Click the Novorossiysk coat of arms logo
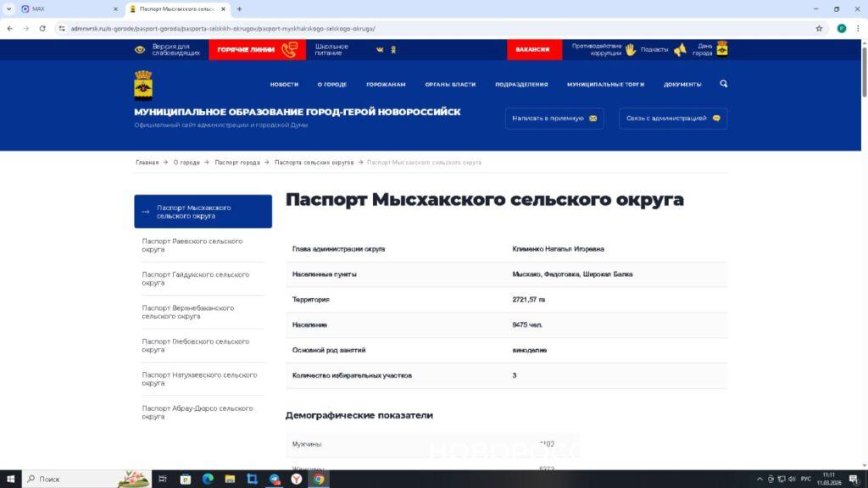This screenshot has width=868, height=488. coord(143,85)
